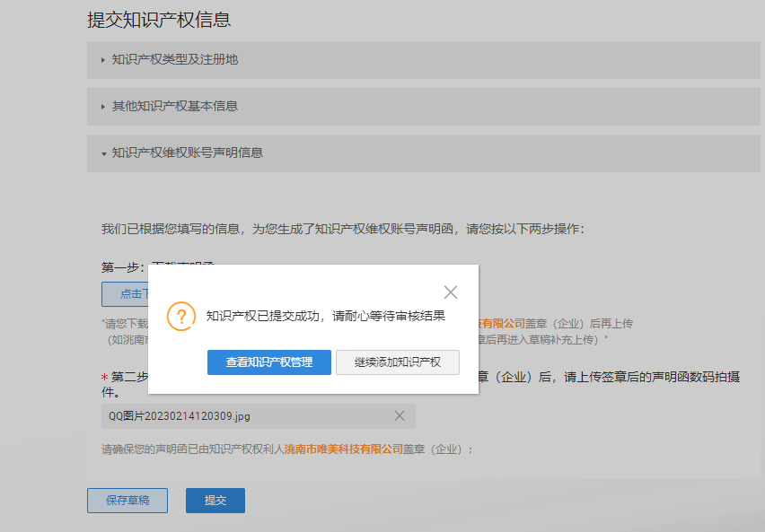Save draft using 保存草稿 button

[x=127, y=501]
